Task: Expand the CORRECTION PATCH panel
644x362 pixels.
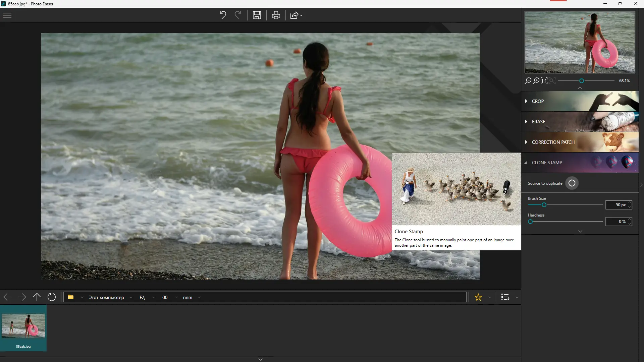Action: pyautogui.click(x=553, y=142)
